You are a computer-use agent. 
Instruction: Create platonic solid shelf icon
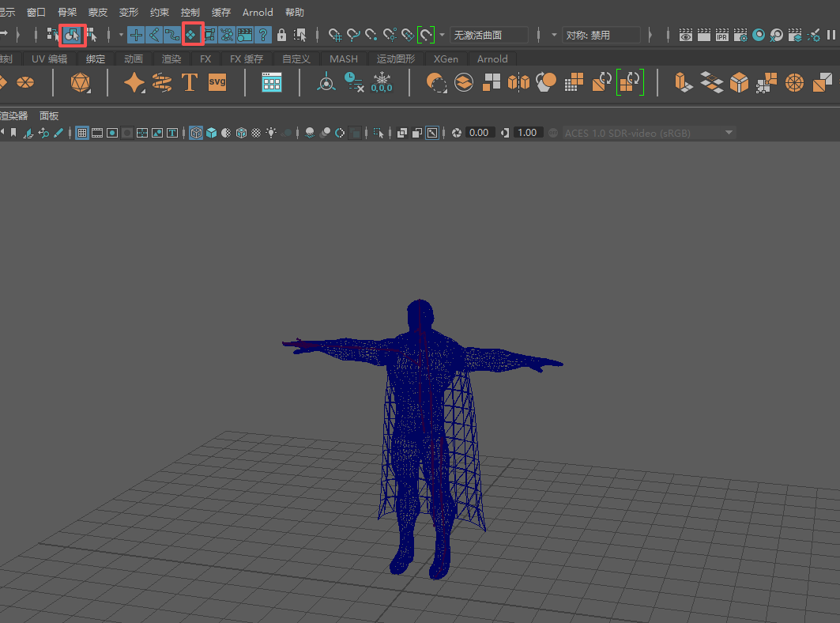pos(81,82)
